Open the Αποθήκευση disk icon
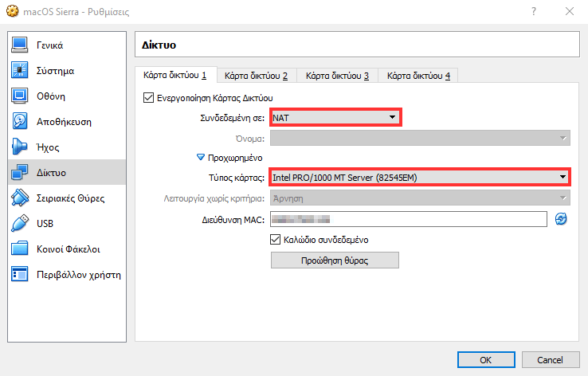This screenshot has height=376, width=588. coord(21,122)
